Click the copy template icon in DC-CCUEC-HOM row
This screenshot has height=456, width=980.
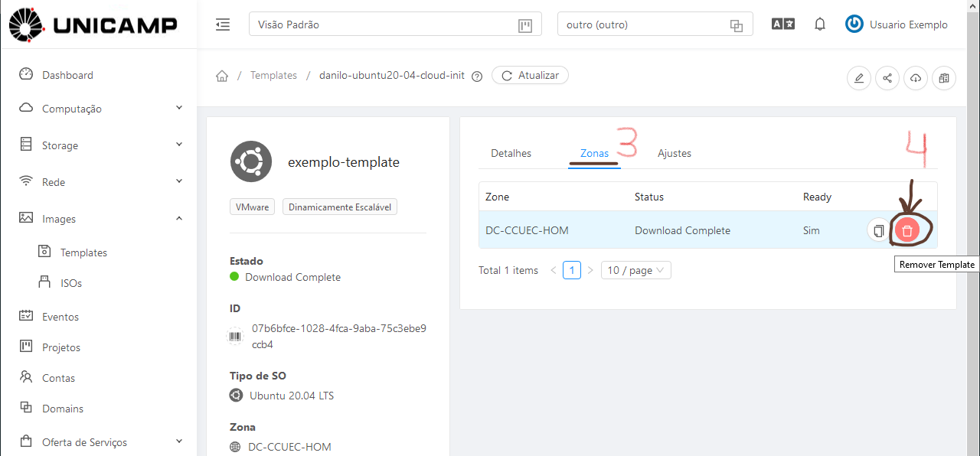click(x=879, y=230)
